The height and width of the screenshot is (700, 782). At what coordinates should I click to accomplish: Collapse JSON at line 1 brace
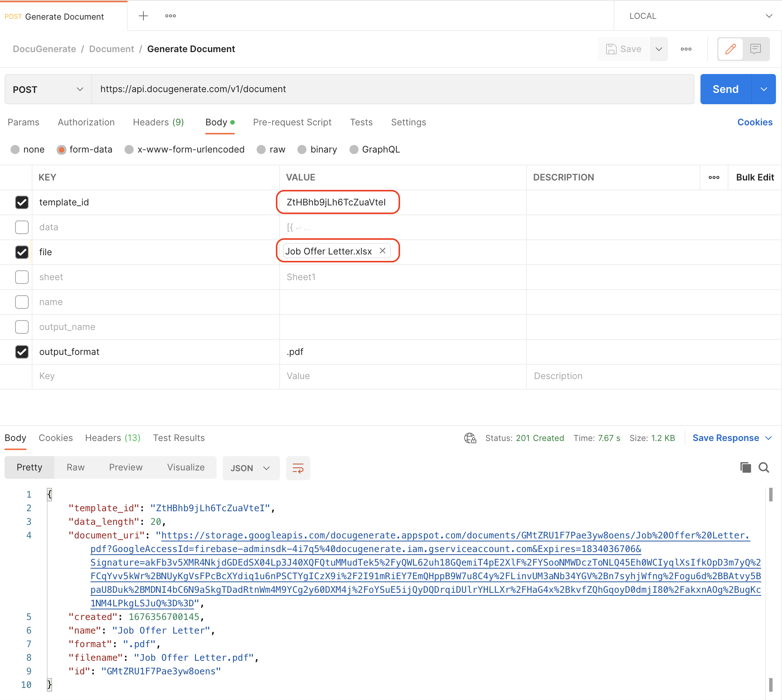(49, 495)
